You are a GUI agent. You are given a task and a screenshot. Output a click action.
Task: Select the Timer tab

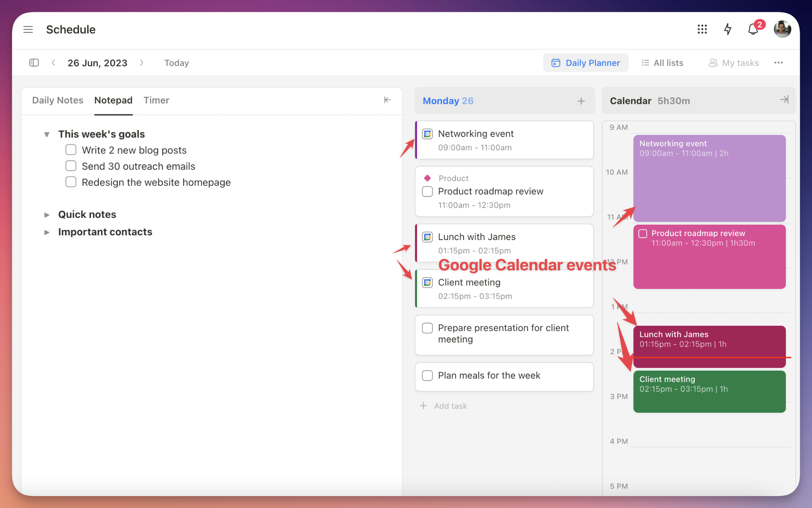156,100
